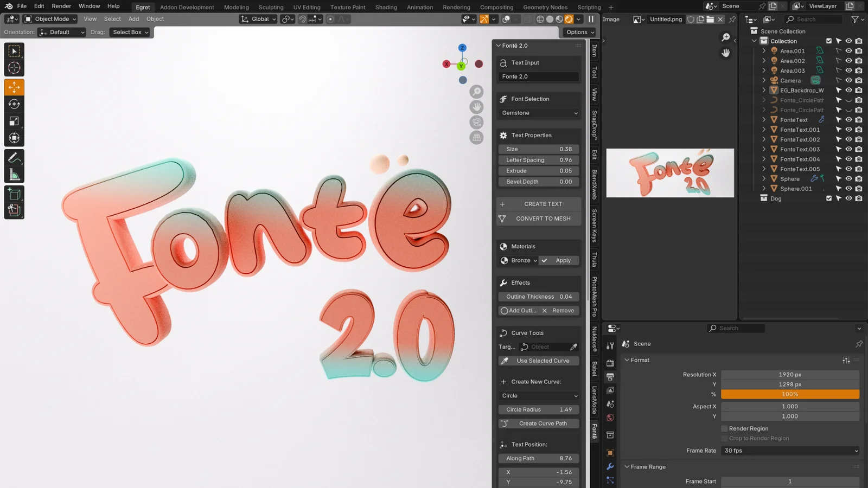This screenshot has width=868, height=488.
Task: Enable the Render Region checkbox
Action: click(x=724, y=428)
